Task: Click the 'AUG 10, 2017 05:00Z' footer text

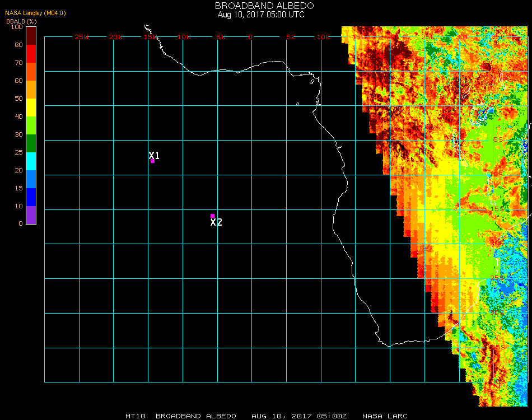Action: pyautogui.click(x=299, y=416)
